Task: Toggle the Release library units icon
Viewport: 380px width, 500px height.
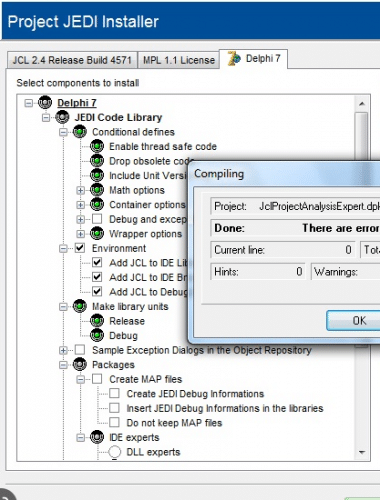Action: tap(97, 321)
